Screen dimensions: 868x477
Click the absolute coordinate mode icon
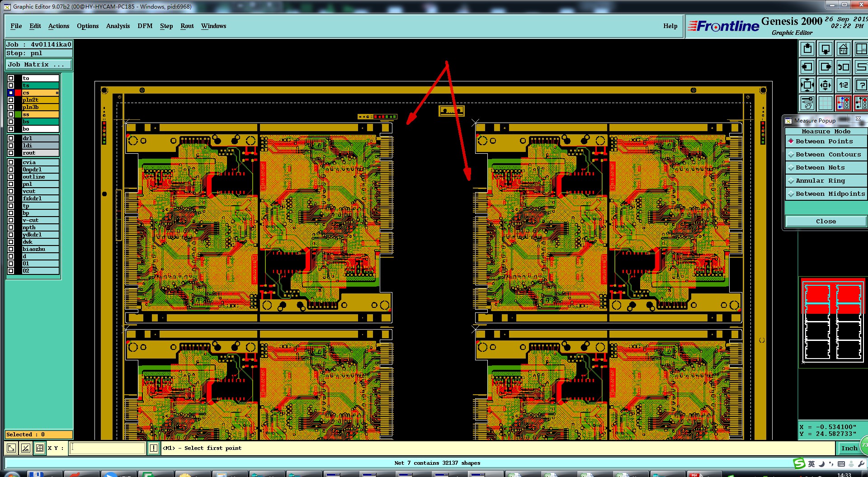point(11,448)
